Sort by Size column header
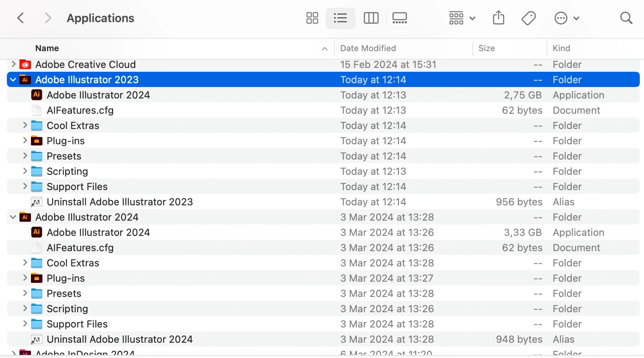 487,48
